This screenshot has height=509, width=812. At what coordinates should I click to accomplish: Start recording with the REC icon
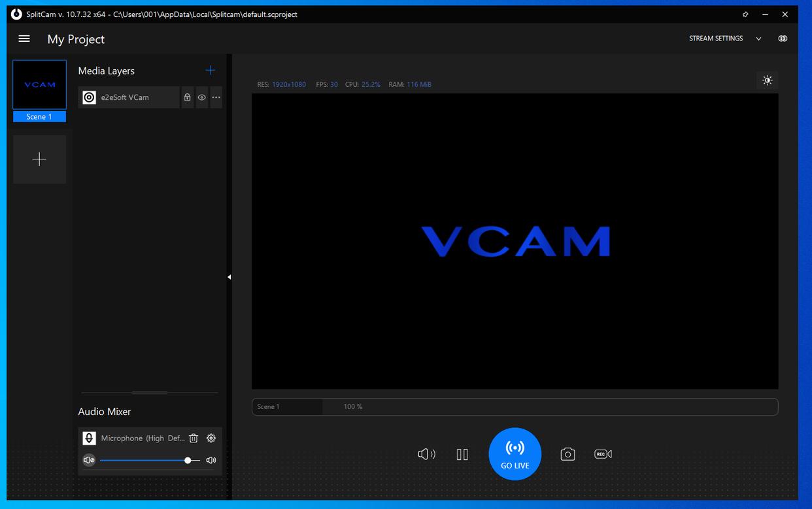click(x=603, y=454)
